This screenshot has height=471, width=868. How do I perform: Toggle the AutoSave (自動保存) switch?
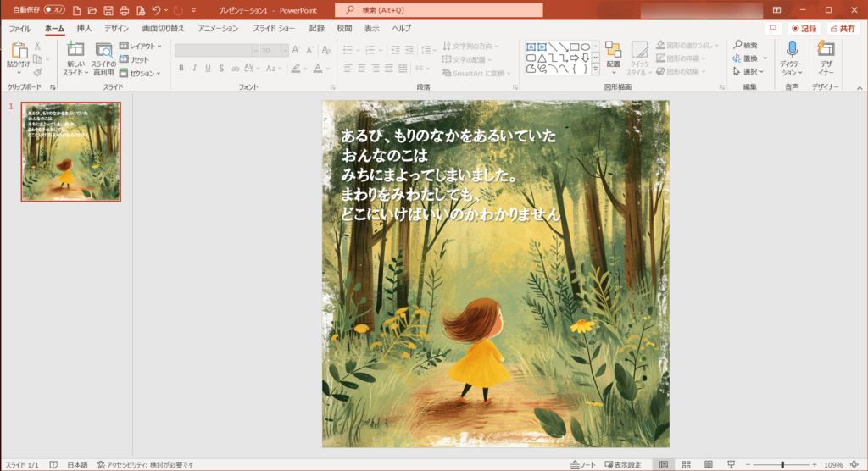coord(55,10)
